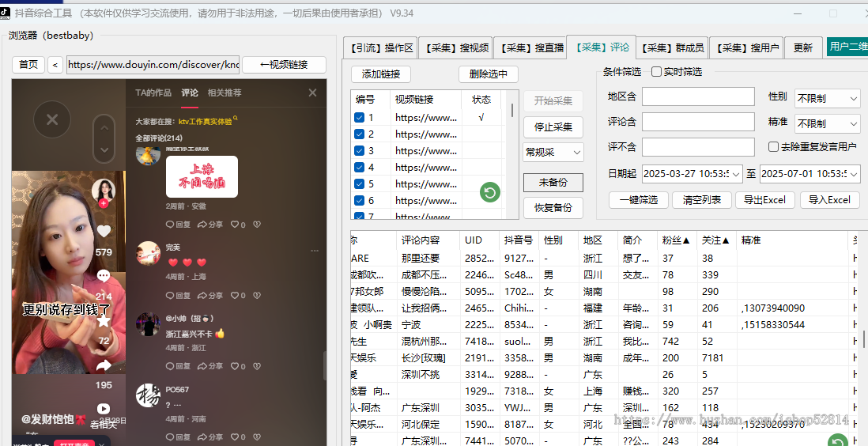
Task: Open the 性别 dropdown
Action: pyautogui.click(x=827, y=98)
